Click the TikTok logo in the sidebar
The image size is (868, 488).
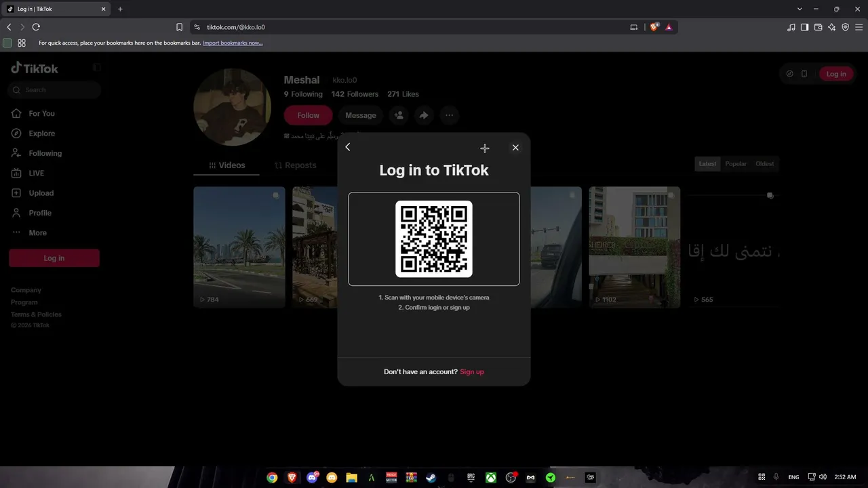[x=35, y=68]
